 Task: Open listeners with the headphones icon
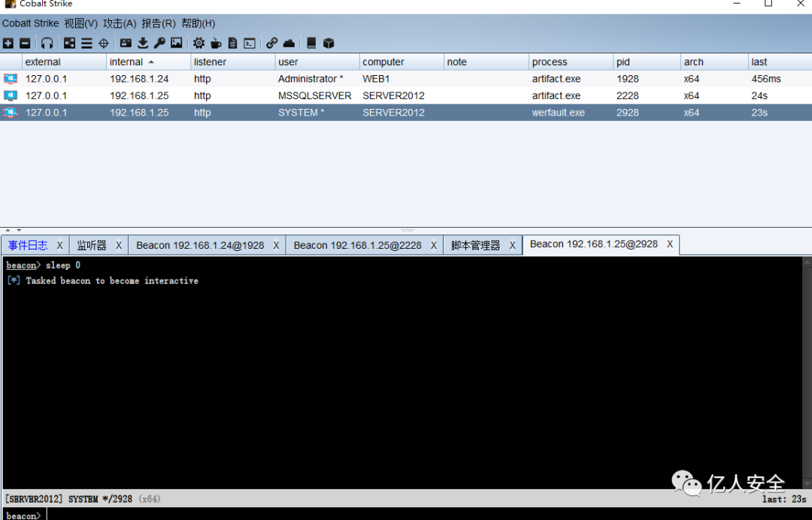[47, 44]
